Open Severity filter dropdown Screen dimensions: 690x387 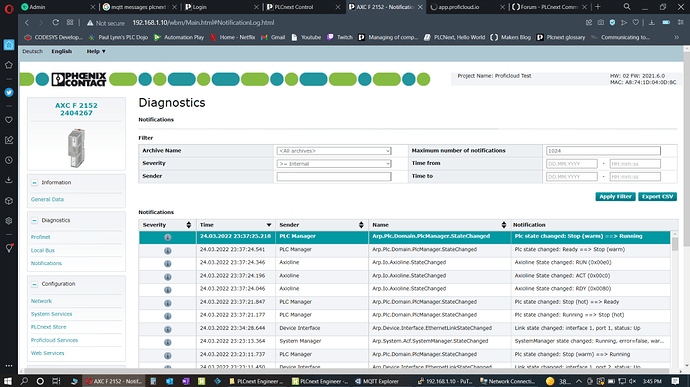tap(334, 163)
